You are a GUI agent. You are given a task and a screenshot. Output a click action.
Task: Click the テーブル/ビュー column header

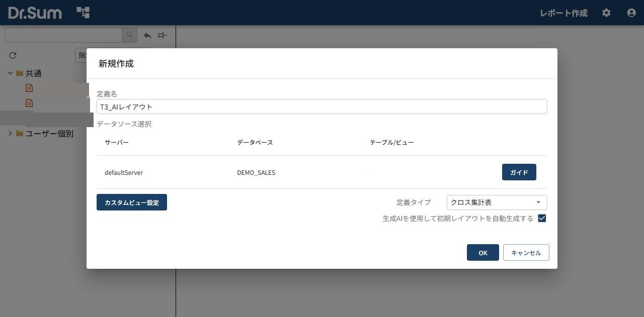click(x=391, y=142)
